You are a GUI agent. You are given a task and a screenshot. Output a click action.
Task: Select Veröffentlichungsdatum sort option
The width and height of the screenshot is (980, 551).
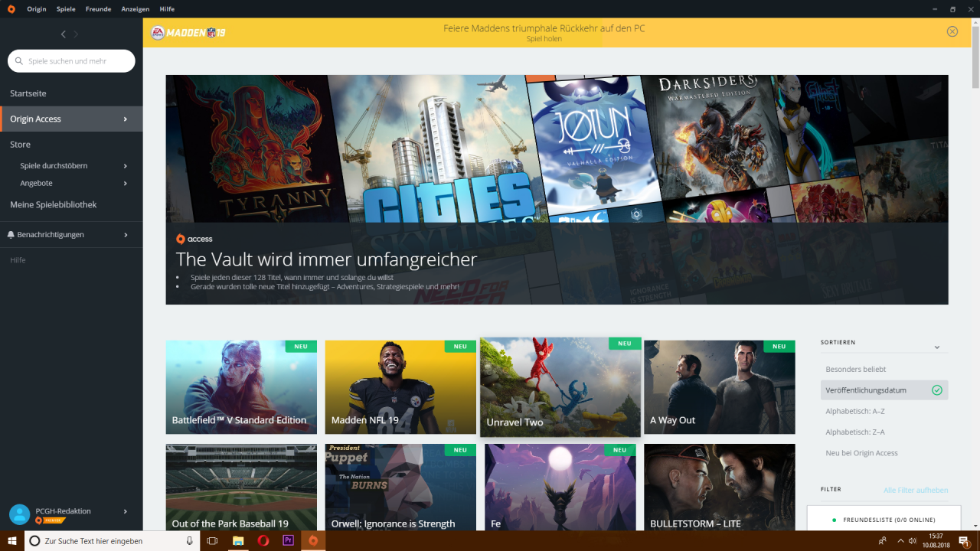[884, 390]
